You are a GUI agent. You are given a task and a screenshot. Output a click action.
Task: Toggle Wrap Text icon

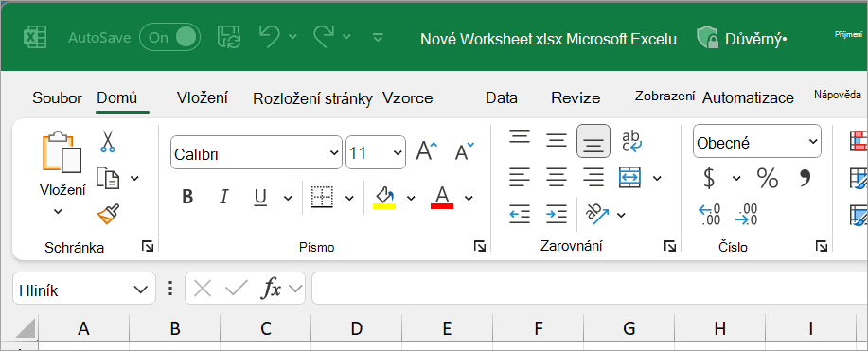click(x=631, y=141)
